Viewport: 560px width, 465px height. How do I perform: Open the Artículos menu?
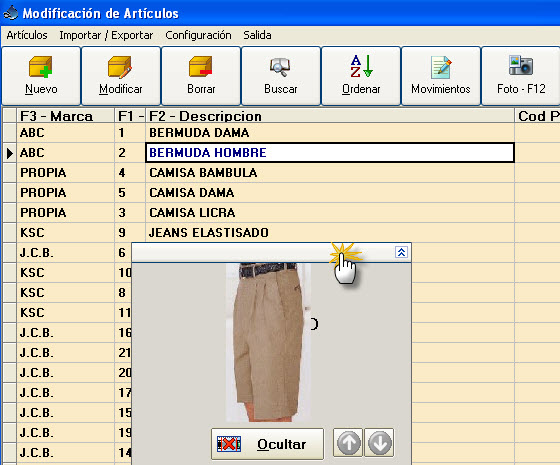pyautogui.click(x=27, y=35)
